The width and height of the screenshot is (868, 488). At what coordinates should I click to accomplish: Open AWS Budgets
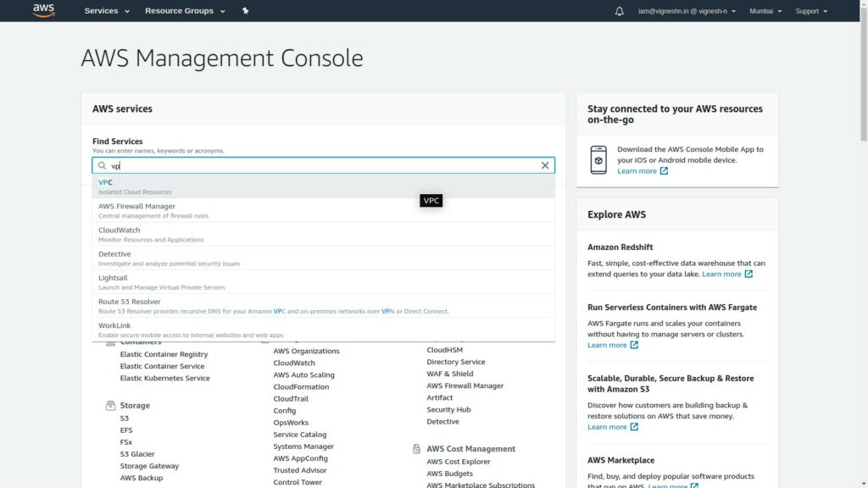[449, 474]
